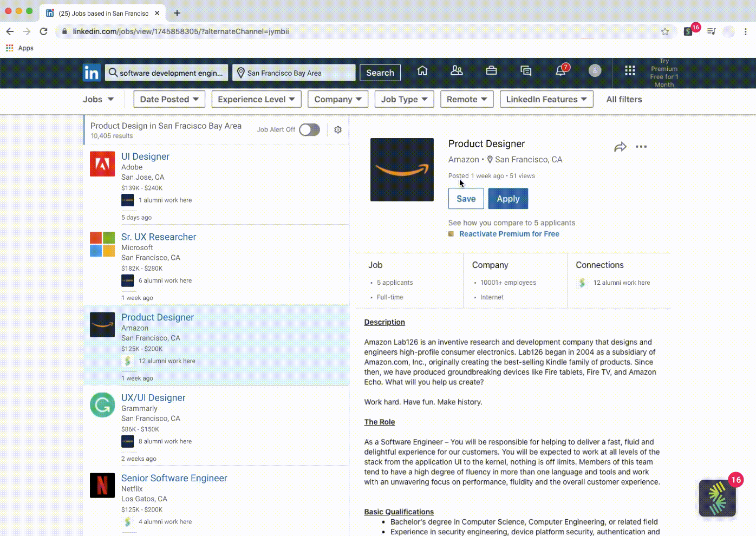Screen dimensions: 756x536
Task: Open the UX/UI Designer listing
Action: 153,398
